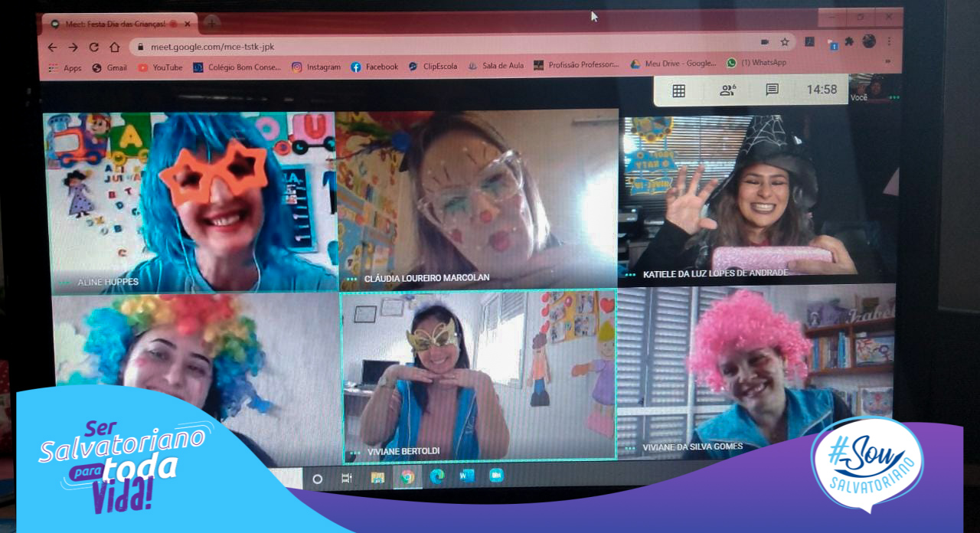Select Aline Huppes video tile
This screenshot has width=980, height=533.
[x=191, y=202]
